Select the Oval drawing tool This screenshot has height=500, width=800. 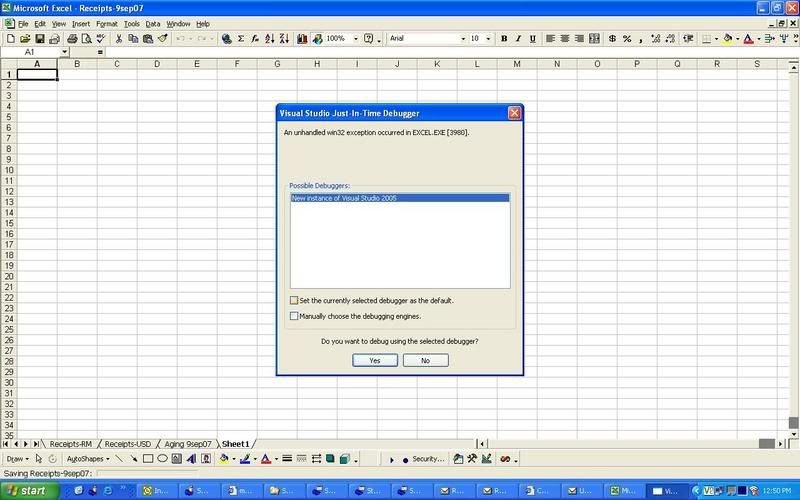[162, 459]
